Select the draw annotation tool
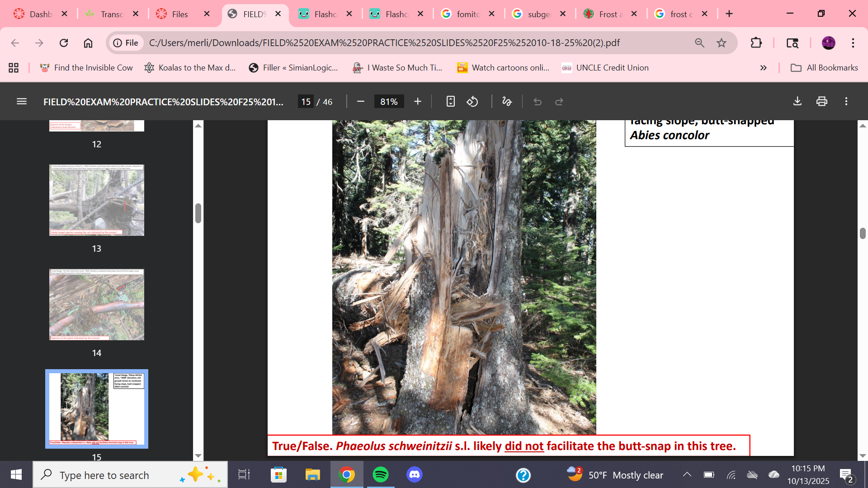 [507, 102]
